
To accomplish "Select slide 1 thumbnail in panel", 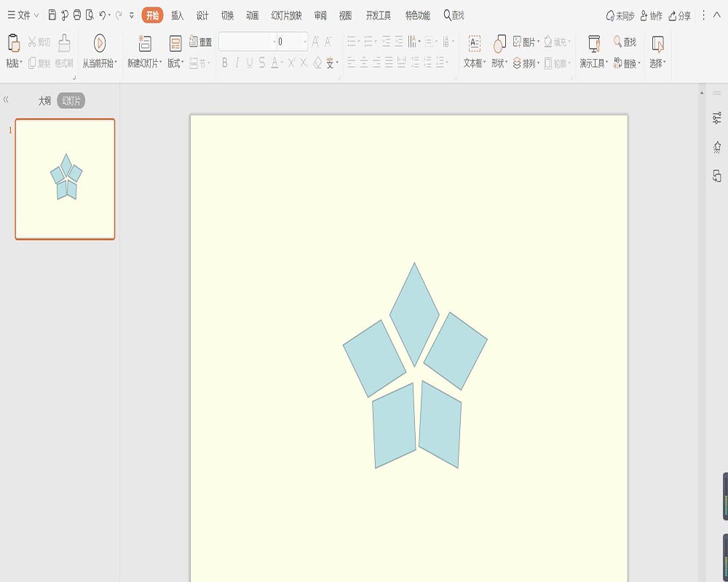I will tap(65, 179).
